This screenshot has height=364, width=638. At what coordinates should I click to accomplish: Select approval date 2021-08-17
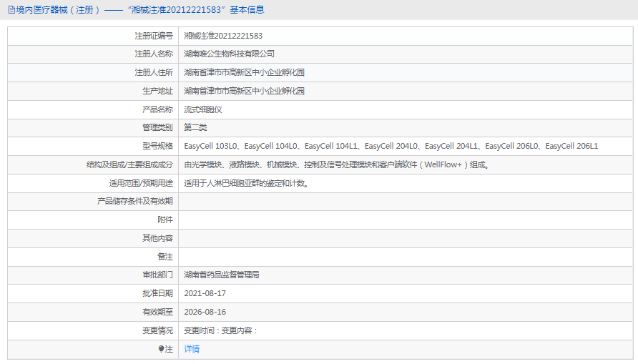(205, 293)
